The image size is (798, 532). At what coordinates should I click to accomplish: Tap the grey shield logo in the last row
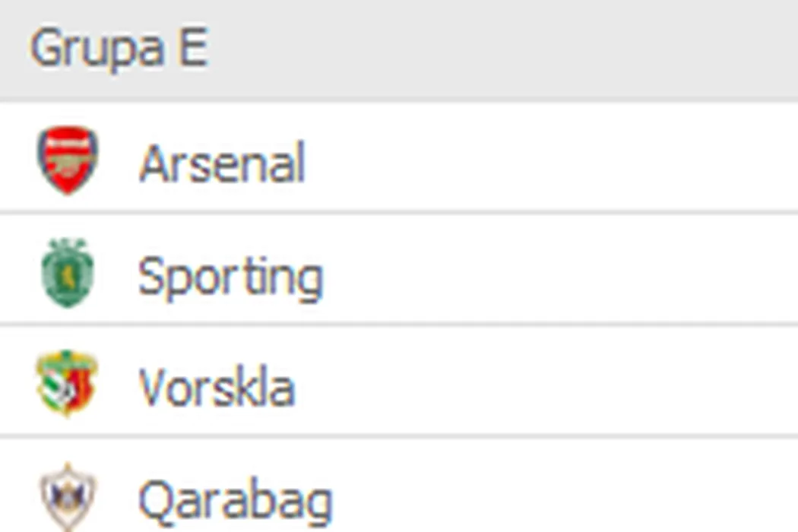[68, 497]
